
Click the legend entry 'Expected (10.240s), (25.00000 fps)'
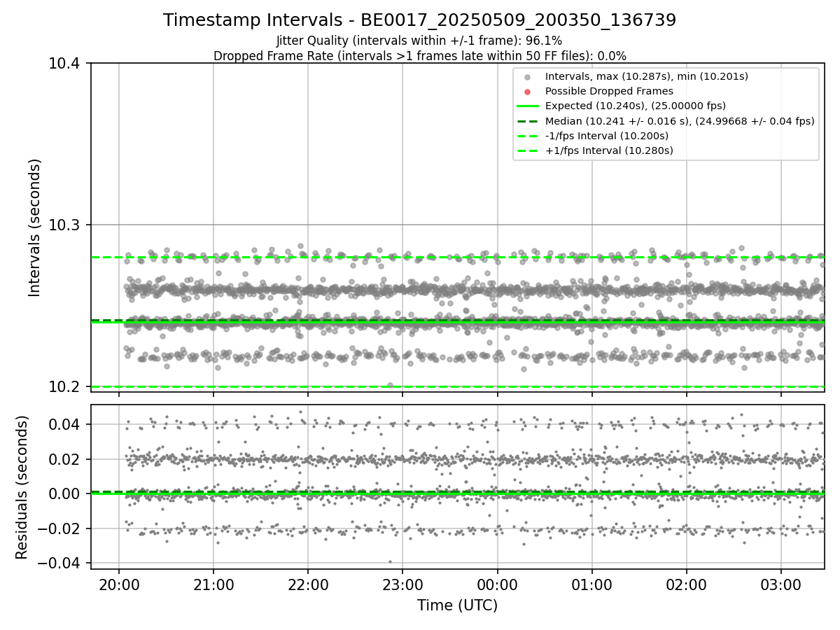coord(635,106)
